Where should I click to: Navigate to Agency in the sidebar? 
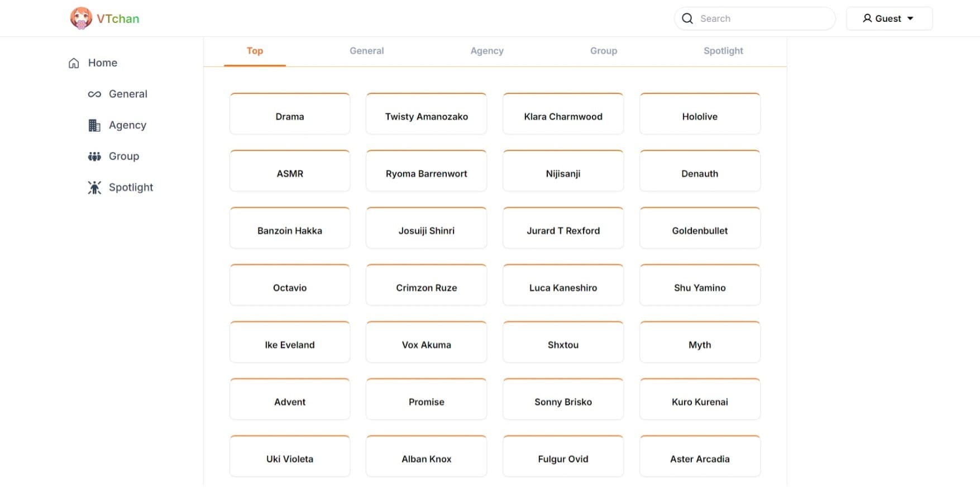point(127,126)
